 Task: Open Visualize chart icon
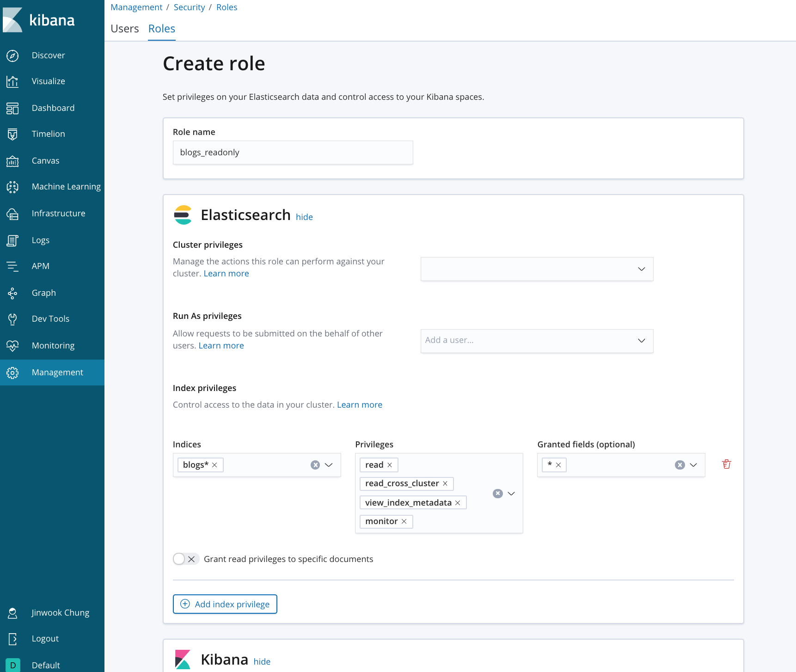coord(12,81)
